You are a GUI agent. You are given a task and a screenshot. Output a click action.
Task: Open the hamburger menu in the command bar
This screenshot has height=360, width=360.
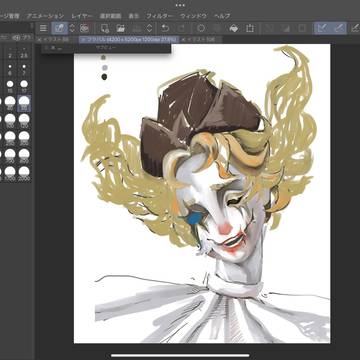pyautogui.click(x=43, y=28)
